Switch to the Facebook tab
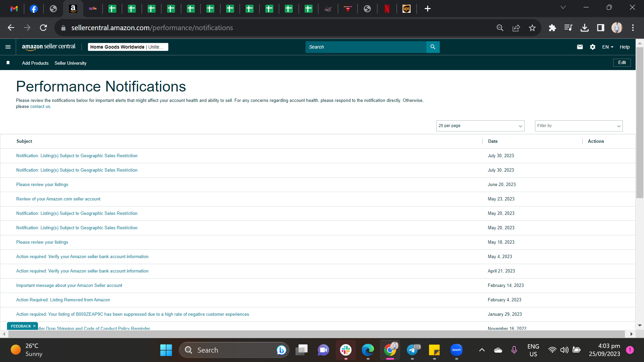Image resolution: width=644 pixels, height=362 pixels. 34,9
